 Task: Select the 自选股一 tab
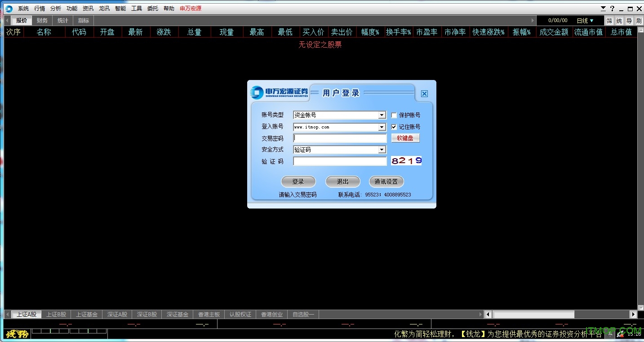tap(303, 315)
